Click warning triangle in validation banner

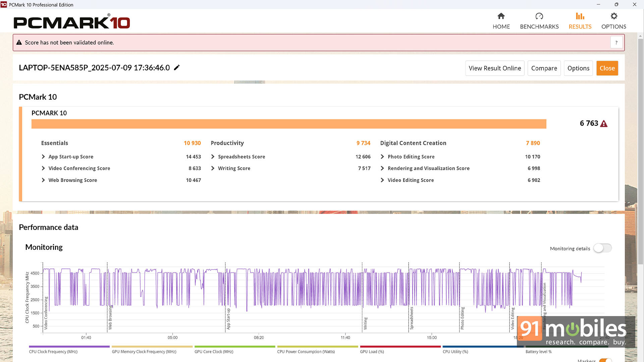click(x=19, y=43)
